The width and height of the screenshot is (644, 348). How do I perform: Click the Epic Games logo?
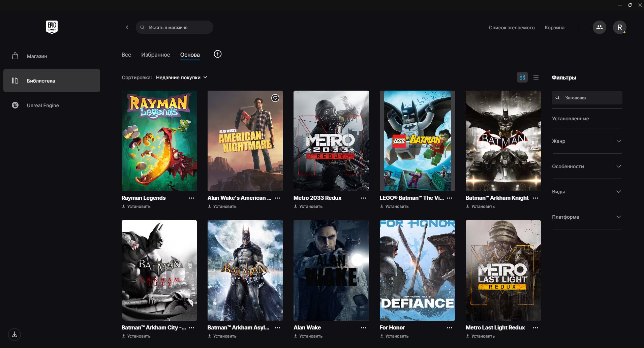(x=52, y=27)
